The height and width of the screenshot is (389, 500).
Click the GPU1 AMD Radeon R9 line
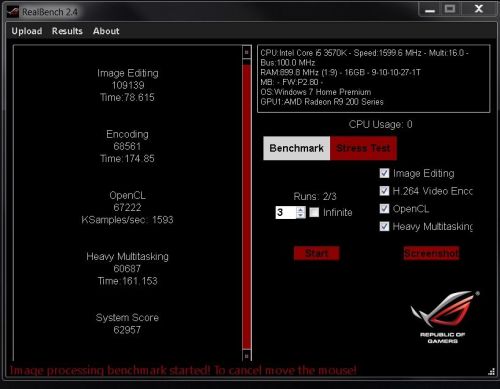coord(322,102)
